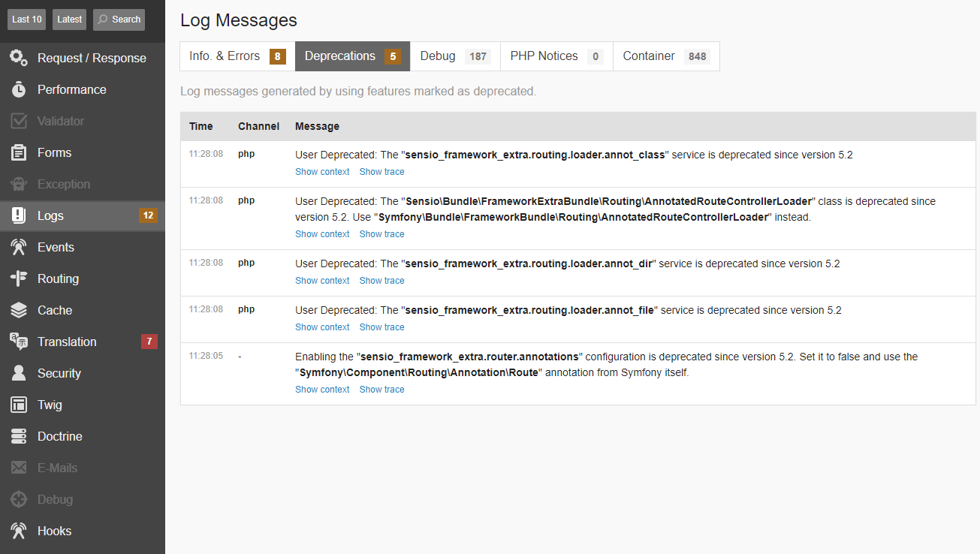Click the Last 10 button

pyautogui.click(x=27, y=20)
